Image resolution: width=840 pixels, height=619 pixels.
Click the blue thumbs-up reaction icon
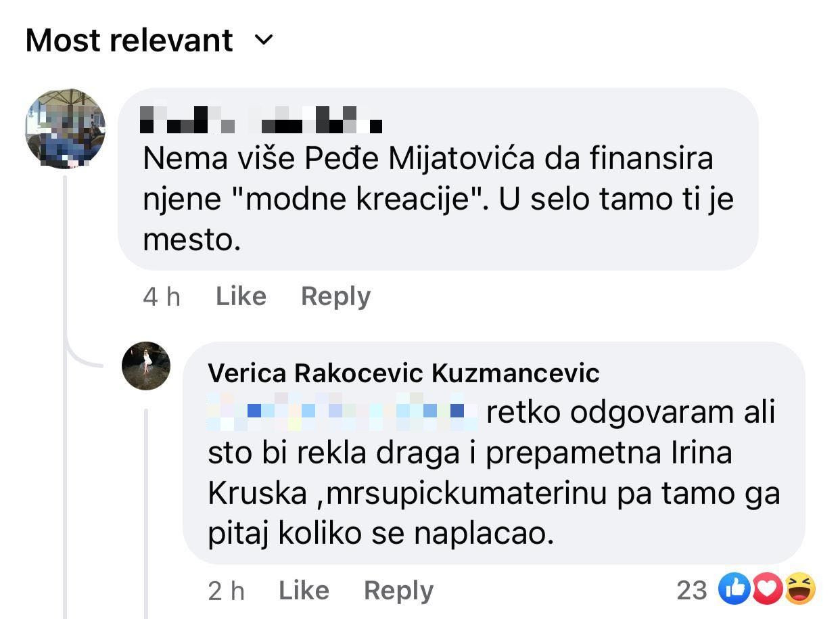pyautogui.click(x=734, y=589)
